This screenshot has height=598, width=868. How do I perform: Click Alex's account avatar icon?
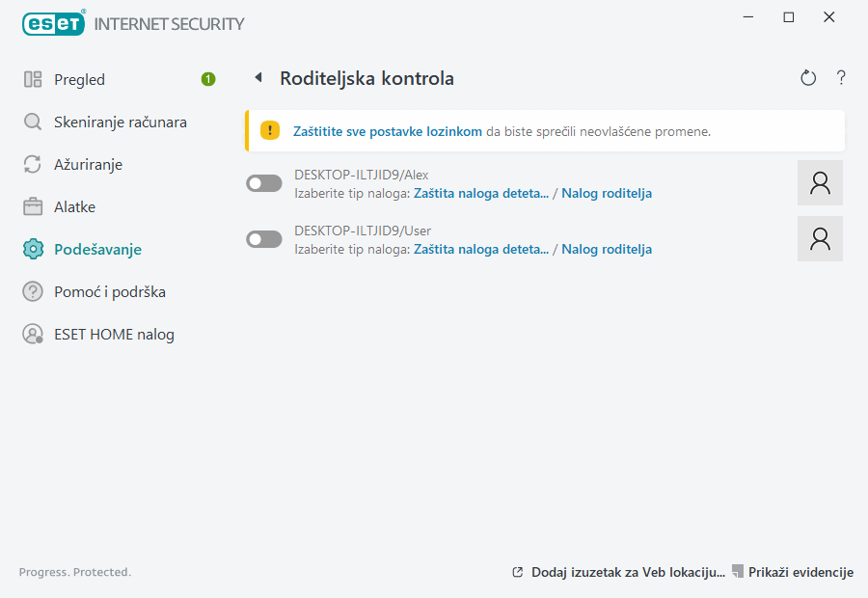[820, 182]
